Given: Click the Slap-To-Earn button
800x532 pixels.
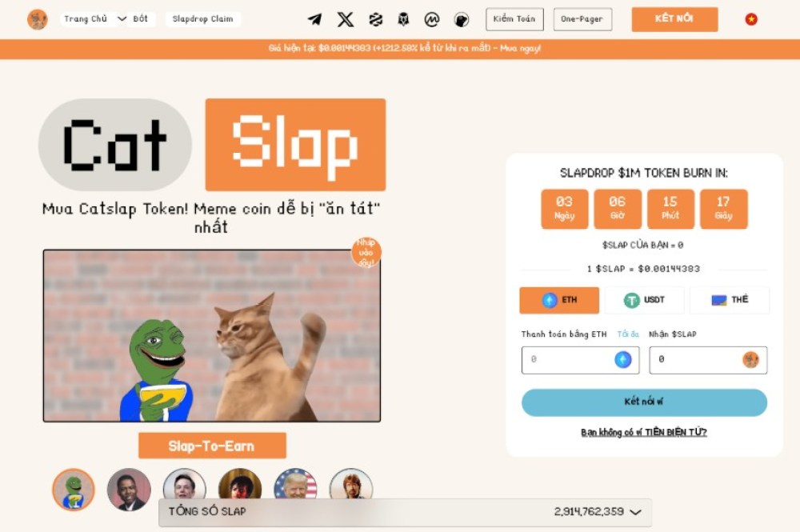Looking at the screenshot, I should pyautogui.click(x=212, y=446).
